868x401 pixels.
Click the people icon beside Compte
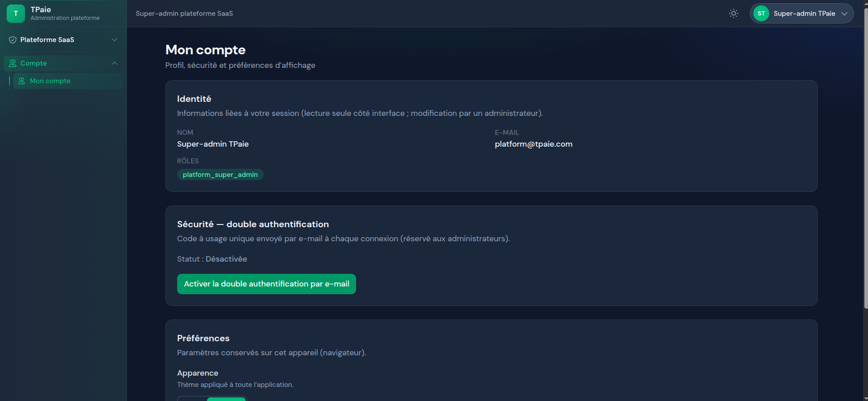(x=13, y=63)
